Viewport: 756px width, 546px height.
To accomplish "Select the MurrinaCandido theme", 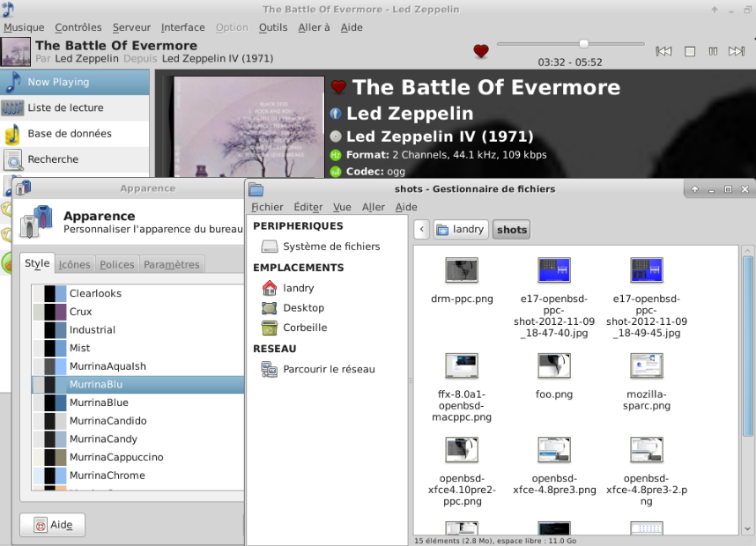I will click(137, 421).
